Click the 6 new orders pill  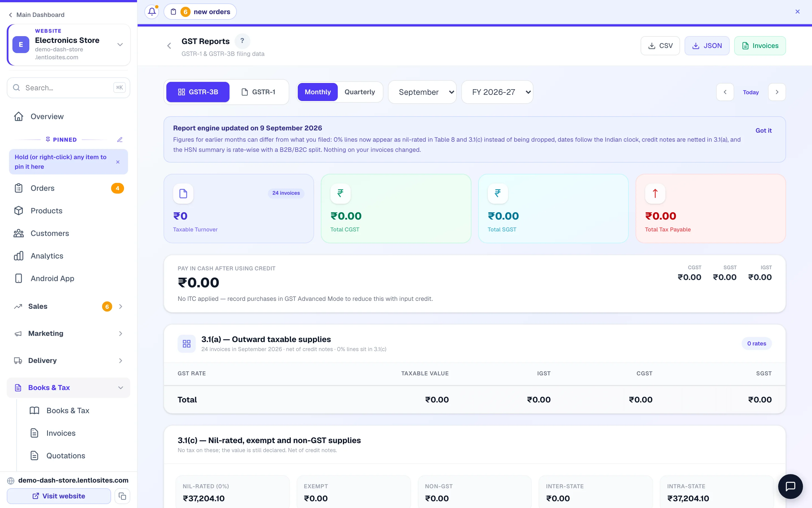pos(200,12)
